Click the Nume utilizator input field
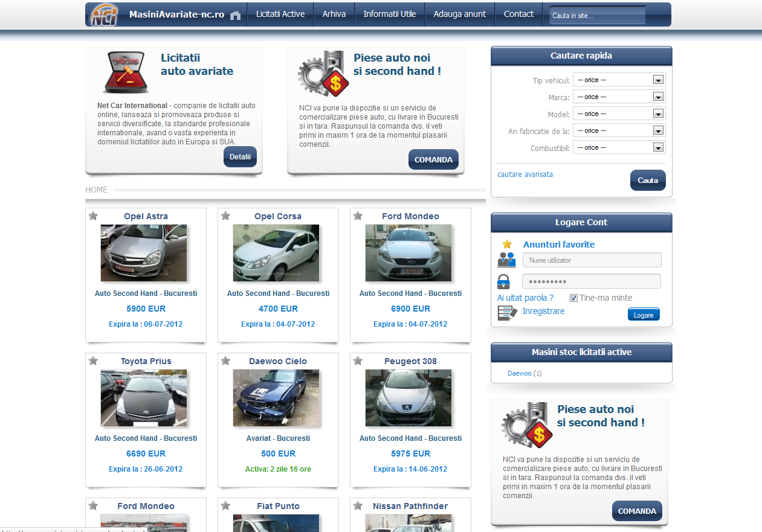This screenshot has height=532, width=762. (x=592, y=260)
